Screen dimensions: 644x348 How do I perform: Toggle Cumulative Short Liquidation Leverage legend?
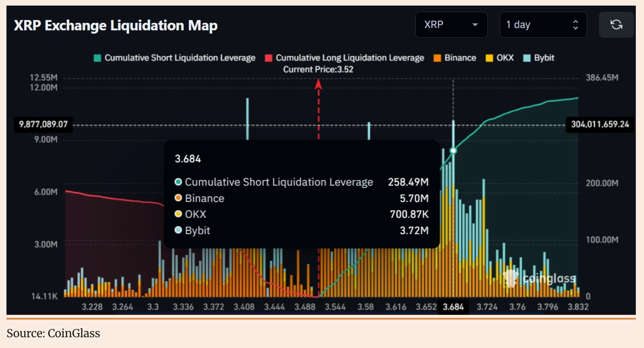click(x=180, y=58)
